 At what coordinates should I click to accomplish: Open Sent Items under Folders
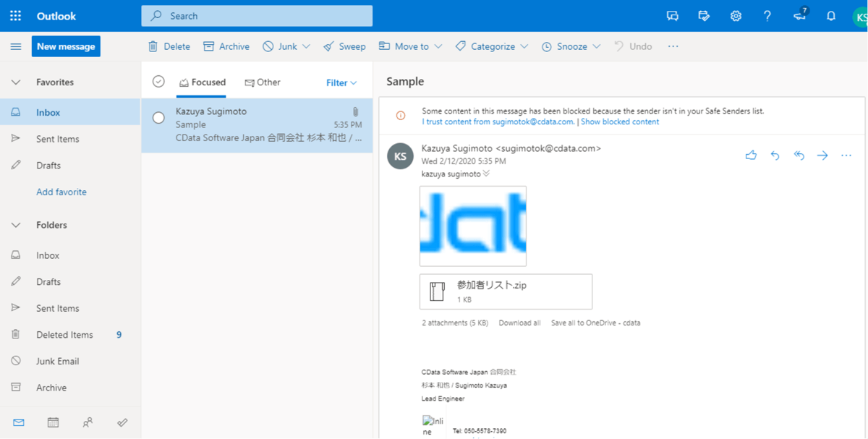[x=70, y=308]
